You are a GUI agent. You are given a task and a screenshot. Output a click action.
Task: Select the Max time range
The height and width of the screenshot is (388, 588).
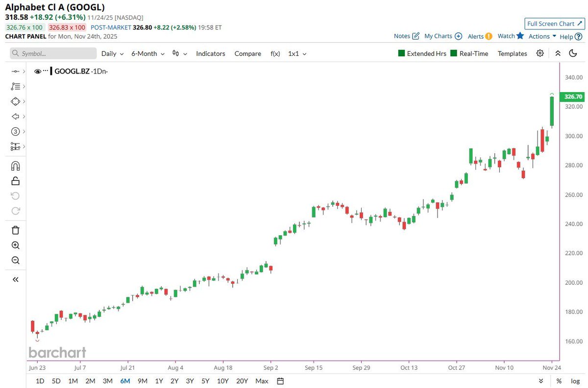(x=262, y=381)
